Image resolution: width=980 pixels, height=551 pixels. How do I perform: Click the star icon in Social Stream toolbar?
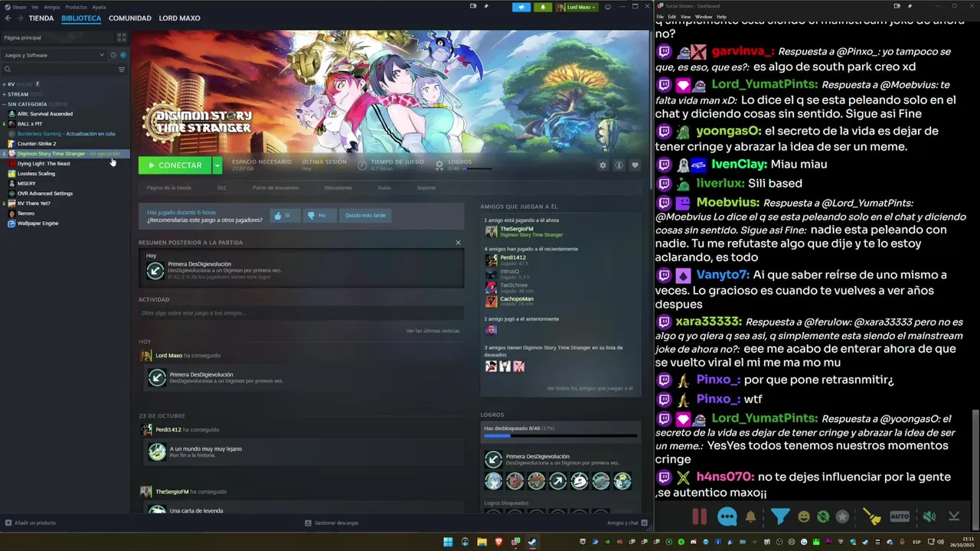842,517
